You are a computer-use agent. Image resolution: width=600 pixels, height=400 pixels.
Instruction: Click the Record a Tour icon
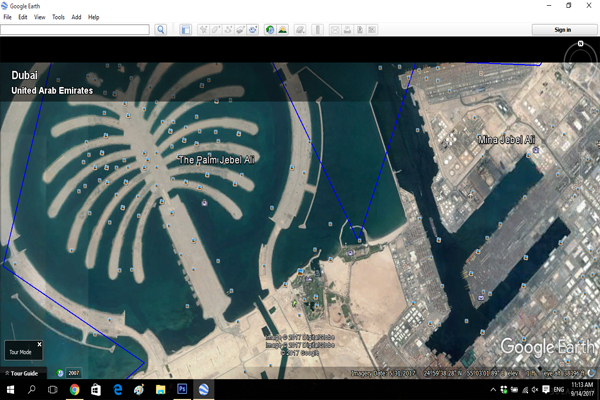coord(253,29)
